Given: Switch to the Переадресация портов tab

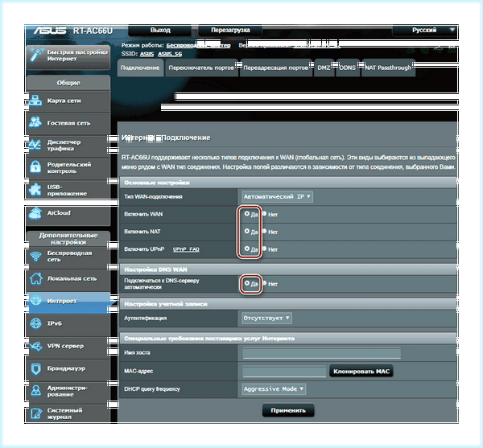Looking at the screenshot, I should pyautogui.click(x=275, y=68).
